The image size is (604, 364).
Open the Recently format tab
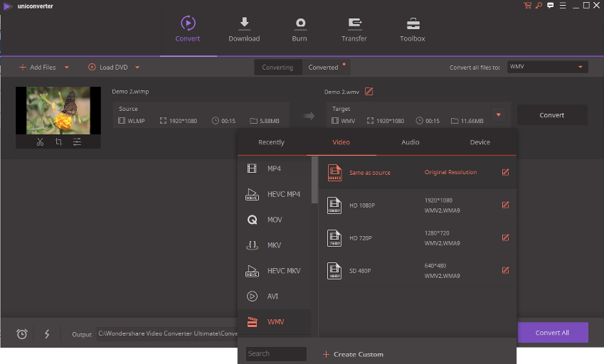[271, 142]
